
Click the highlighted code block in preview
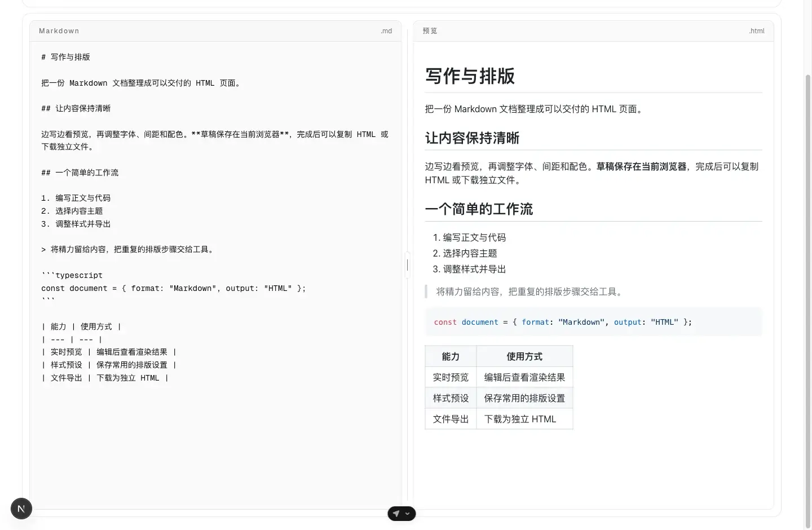point(593,322)
